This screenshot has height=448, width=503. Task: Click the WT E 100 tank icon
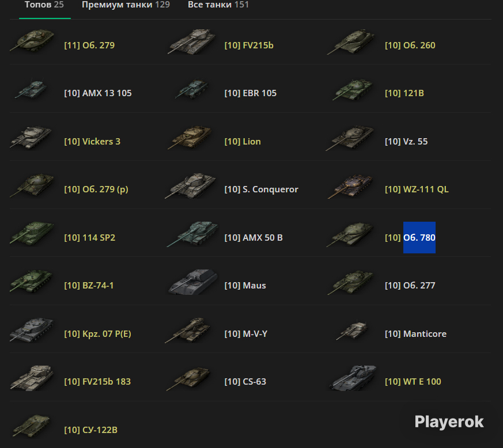point(353,378)
